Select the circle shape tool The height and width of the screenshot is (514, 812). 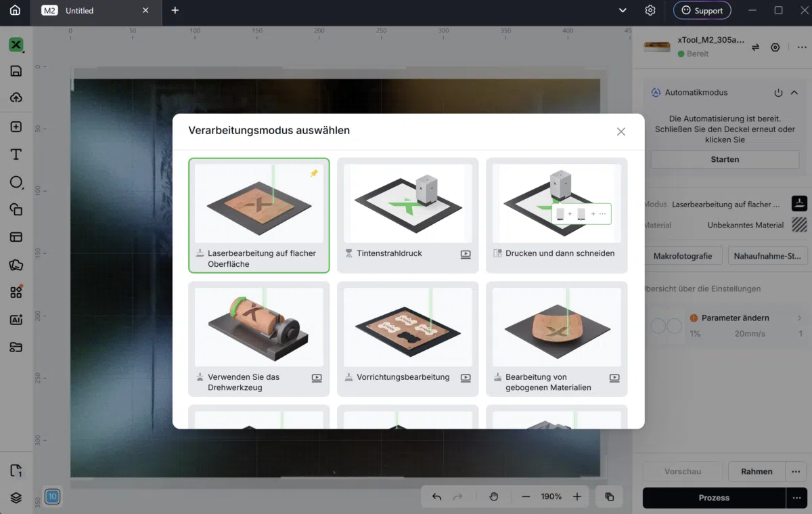coord(16,182)
